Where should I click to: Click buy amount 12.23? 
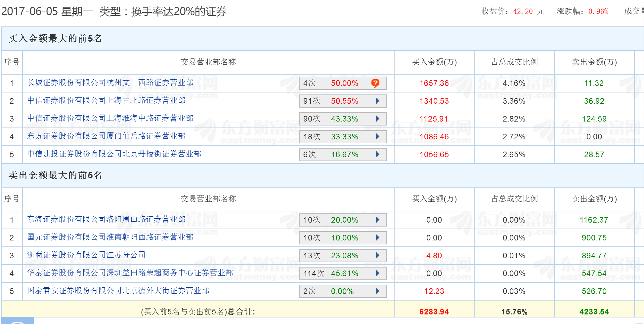tap(434, 291)
